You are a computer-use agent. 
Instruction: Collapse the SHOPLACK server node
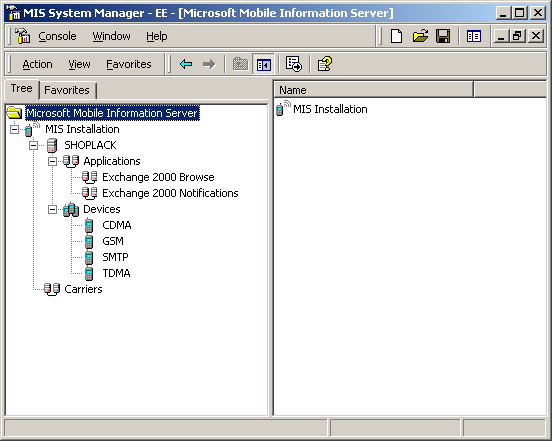point(33,145)
